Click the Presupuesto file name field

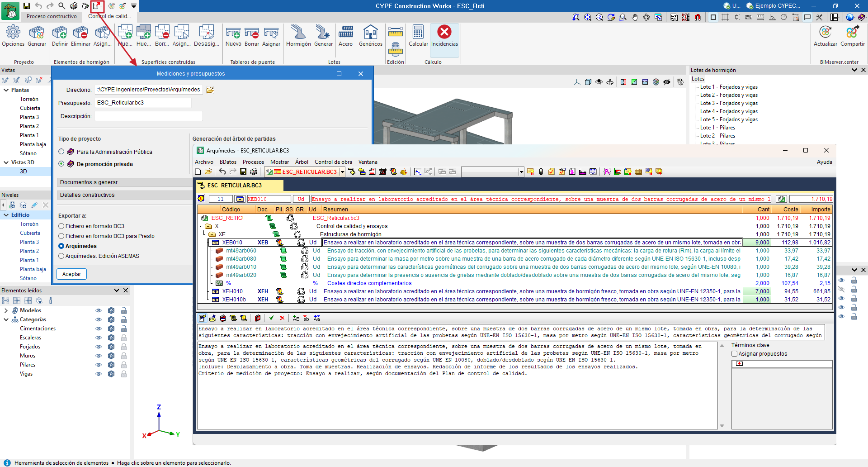143,103
